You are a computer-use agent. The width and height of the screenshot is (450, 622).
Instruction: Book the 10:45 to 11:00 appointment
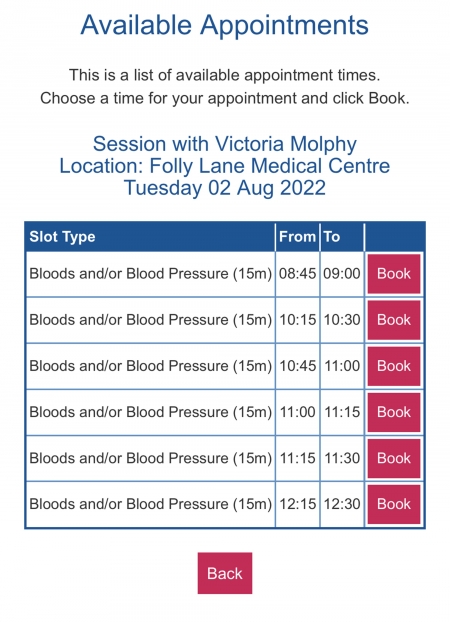tap(394, 366)
